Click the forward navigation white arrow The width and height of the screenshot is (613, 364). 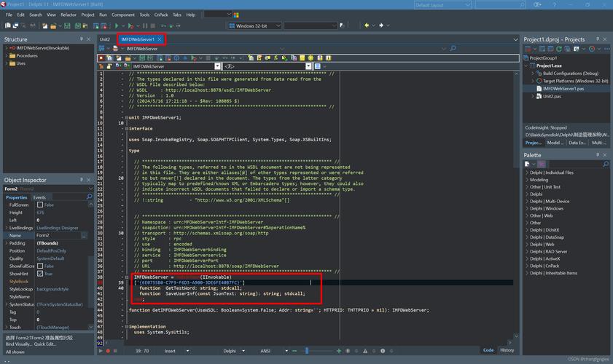(381, 25)
